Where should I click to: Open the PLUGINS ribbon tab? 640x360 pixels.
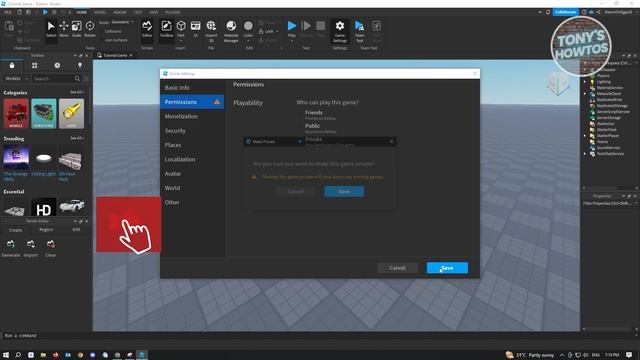[x=173, y=12]
